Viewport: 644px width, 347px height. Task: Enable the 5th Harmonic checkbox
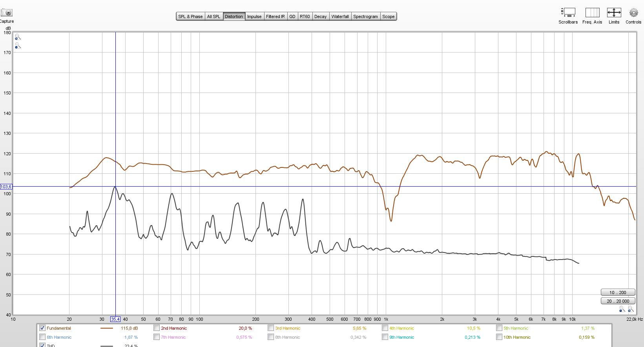[x=499, y=328]
